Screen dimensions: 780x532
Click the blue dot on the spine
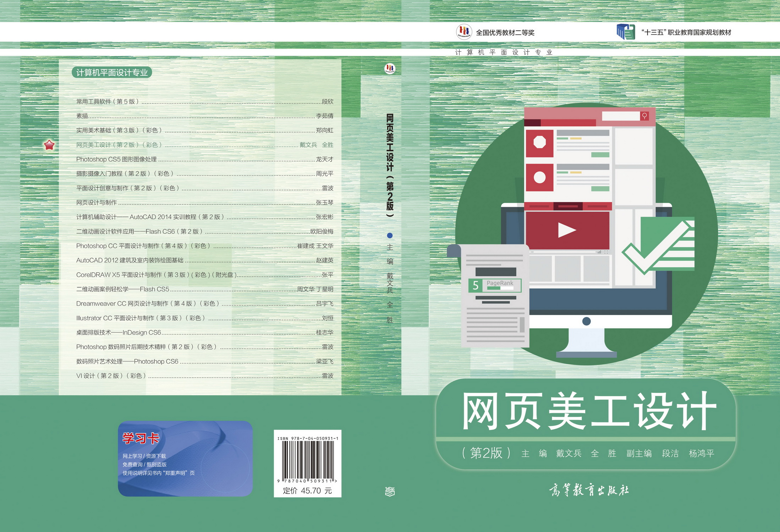[390, 235]
